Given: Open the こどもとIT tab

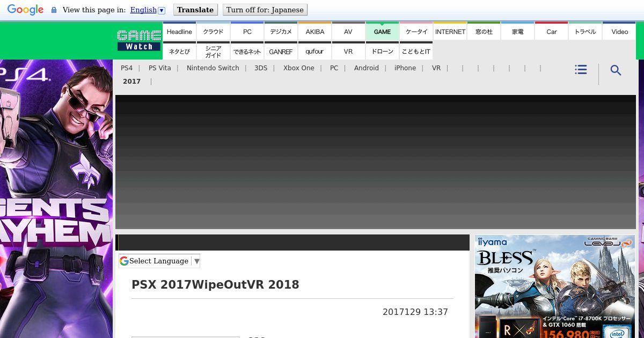Looking at the screenshot, I should tap(416, 51).
